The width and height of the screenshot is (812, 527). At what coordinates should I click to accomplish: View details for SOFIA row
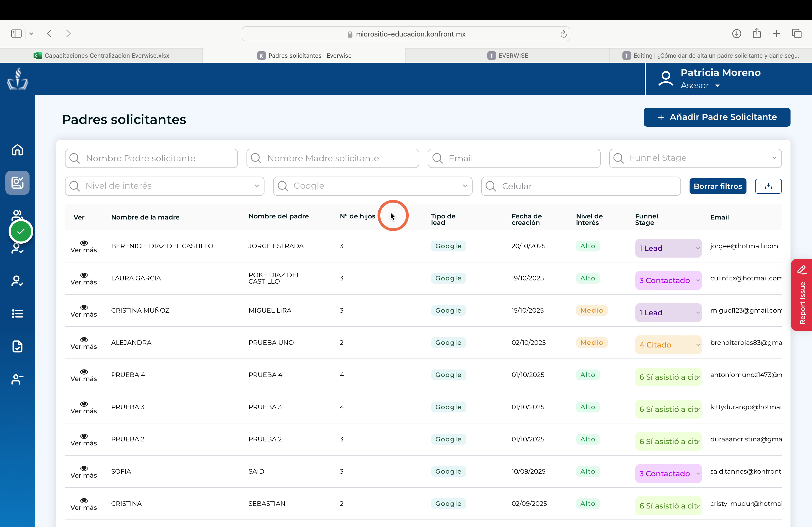(x=84, y=472)
